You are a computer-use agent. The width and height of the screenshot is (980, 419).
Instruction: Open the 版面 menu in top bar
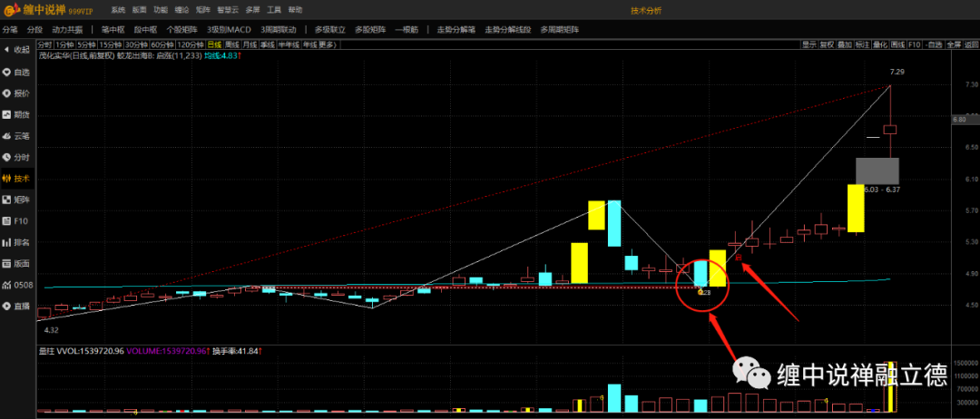pos(140,11)
